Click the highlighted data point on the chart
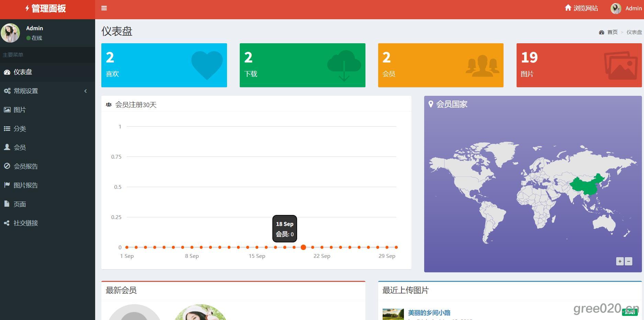Viewport: 644px width, 320px height. coord(303,247)
